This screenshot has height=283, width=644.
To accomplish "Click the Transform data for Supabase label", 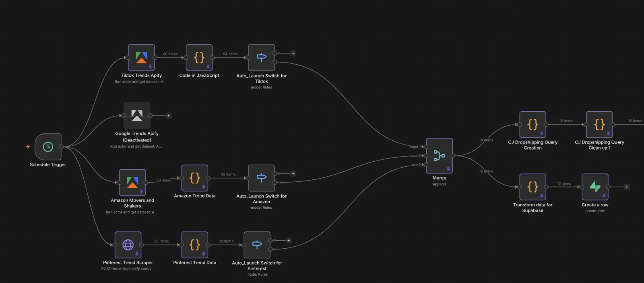I will click(533, 208).
